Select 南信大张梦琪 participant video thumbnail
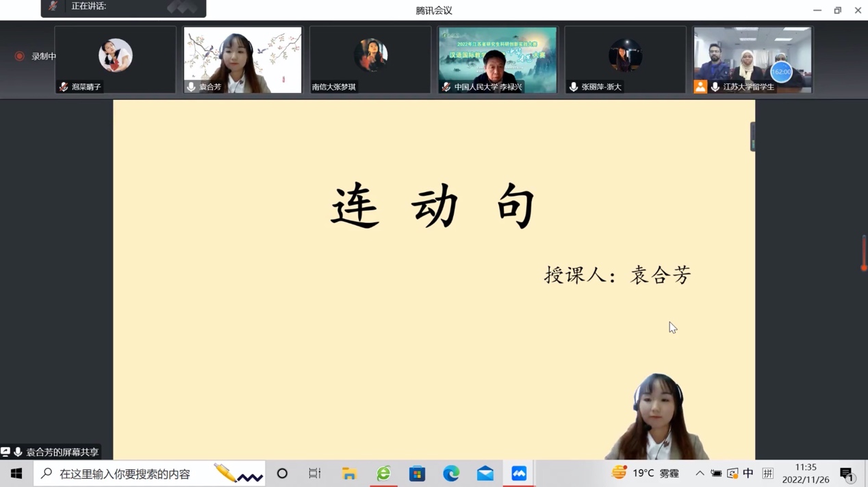Image resolution: width=868 pixels, height=487 pixels. click(x=370, y=60)
